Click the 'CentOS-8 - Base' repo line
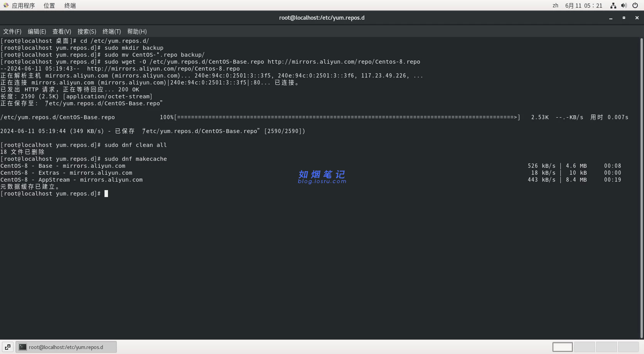The height and width of the screenshot is (354, 644). pyautogui.click(x=63, y=166)
